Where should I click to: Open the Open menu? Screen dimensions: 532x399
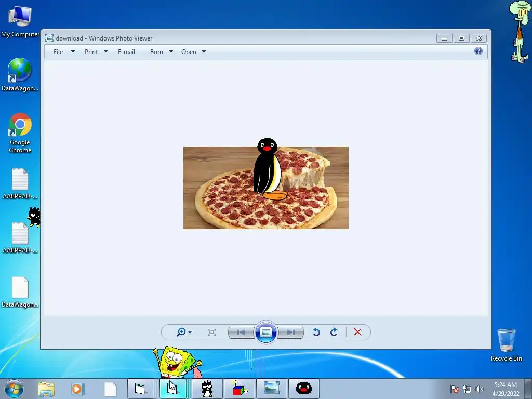[x=189, y=52]
